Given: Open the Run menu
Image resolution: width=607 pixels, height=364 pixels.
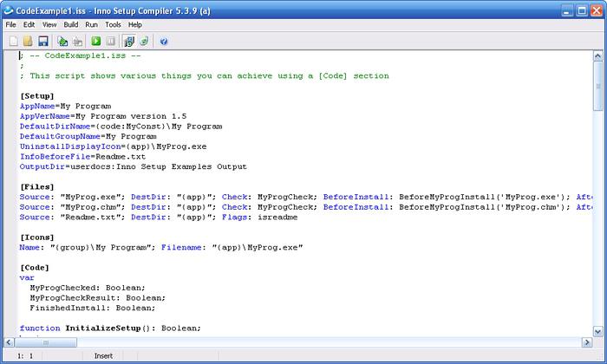Looking at the screenshot, I should click(91, 25).
